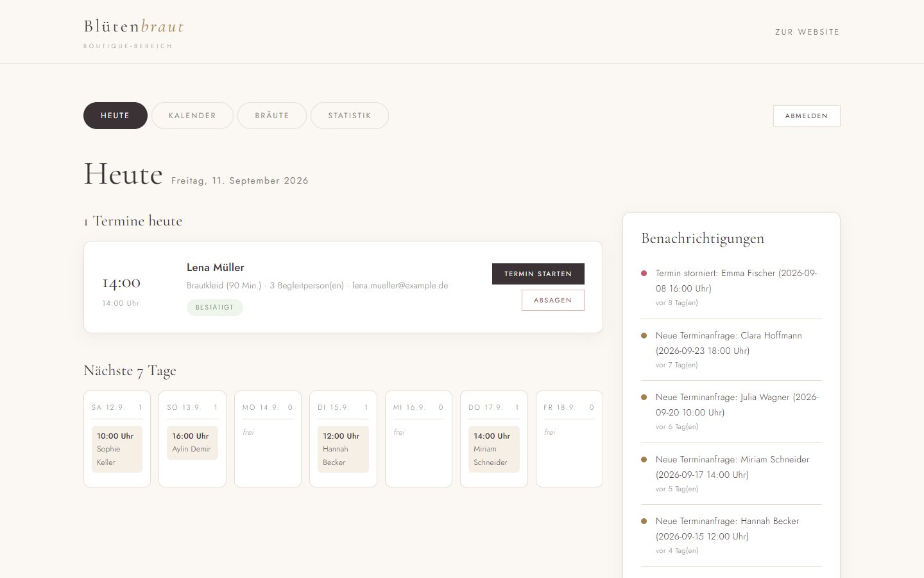Screen dimensions: 924x578
Task: Click the Bestätigt status badge
Action: 215,308
